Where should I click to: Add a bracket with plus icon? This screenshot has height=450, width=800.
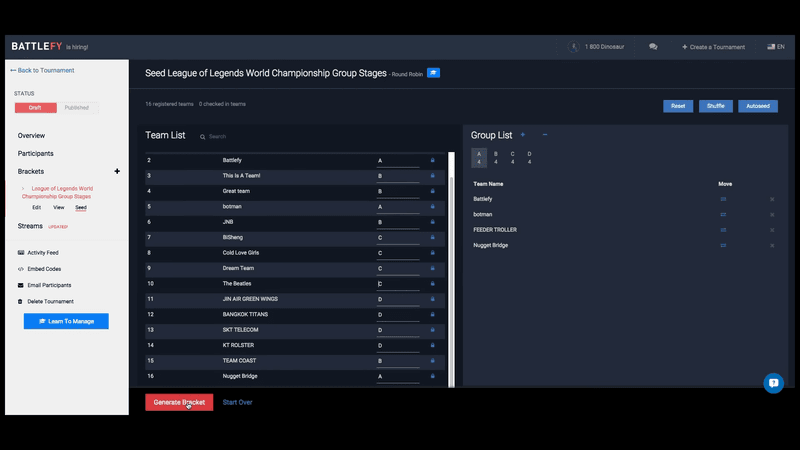point(117,171)
